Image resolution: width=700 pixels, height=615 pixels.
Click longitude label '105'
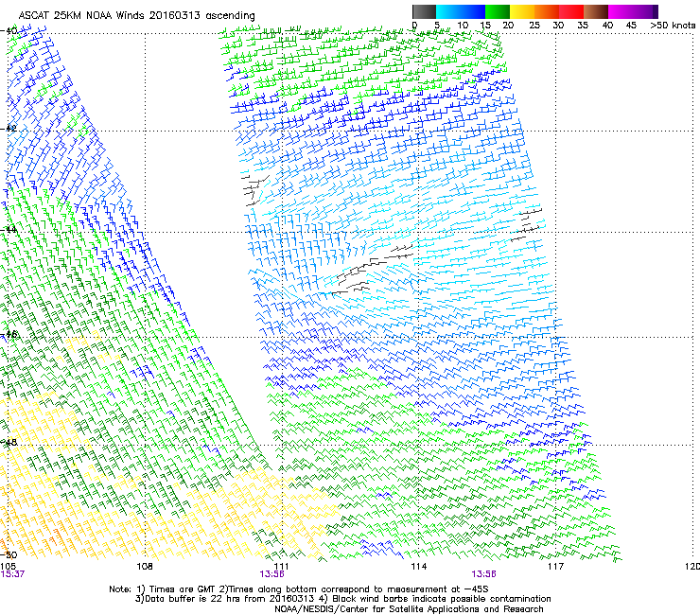pos(8,567)
